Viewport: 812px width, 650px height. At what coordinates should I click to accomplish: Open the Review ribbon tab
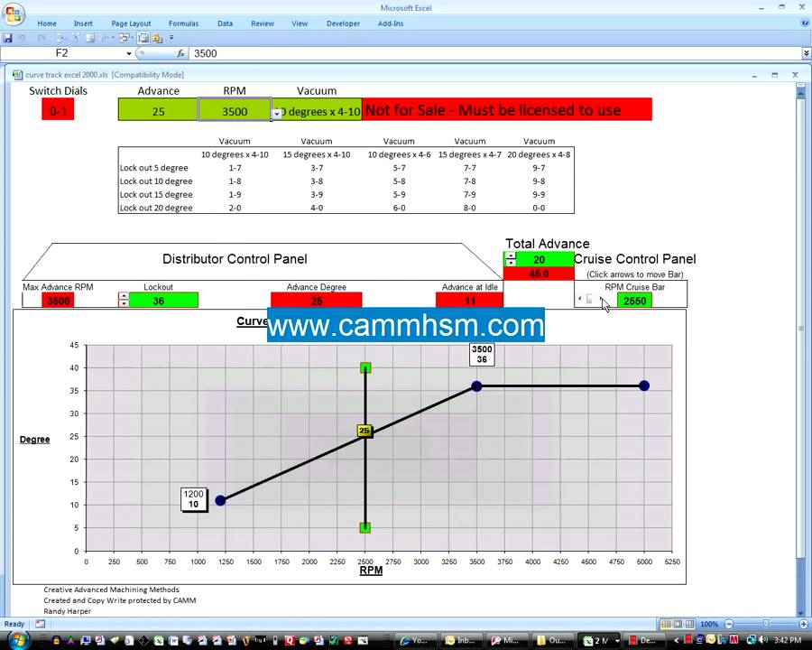pyautogui.click(x=263, y=23)
